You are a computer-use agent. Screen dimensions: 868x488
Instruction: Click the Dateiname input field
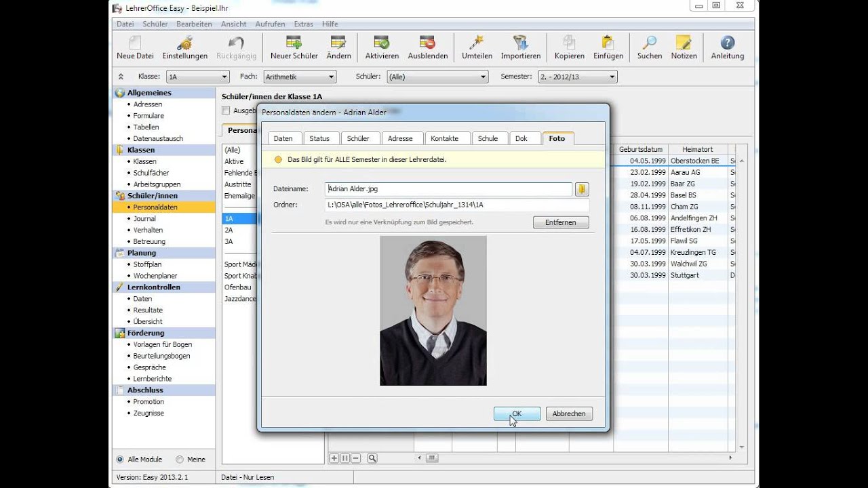pyautogui.click(x=448, y=189)
